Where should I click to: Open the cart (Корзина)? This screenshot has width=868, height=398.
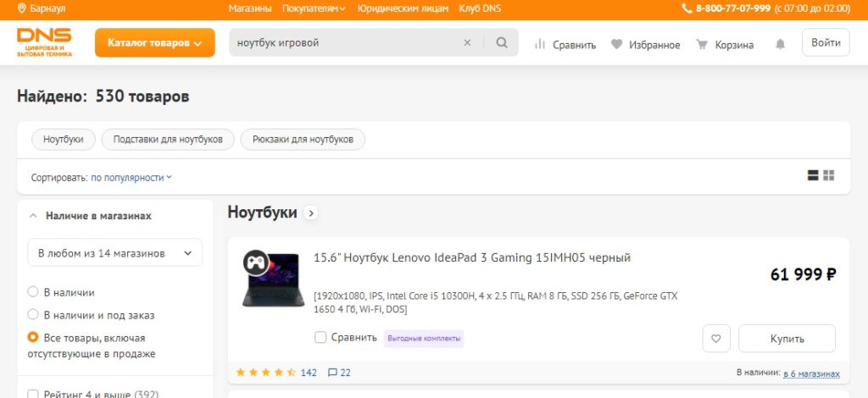click(x=724, y=44)
